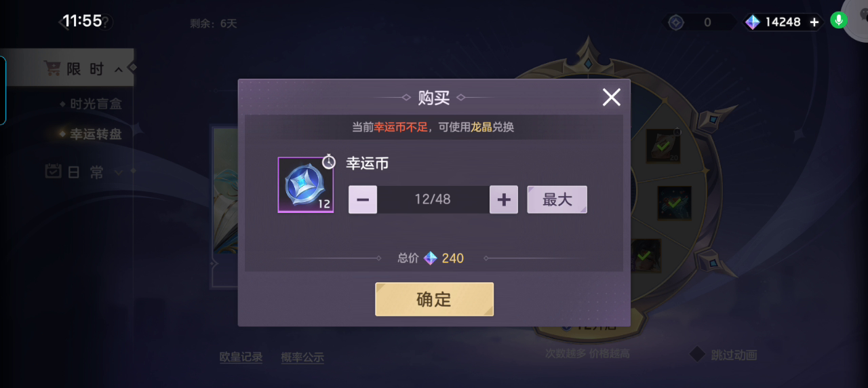
Task: Decrease lucky coin quantity with minus
Action: click(363, 199)
